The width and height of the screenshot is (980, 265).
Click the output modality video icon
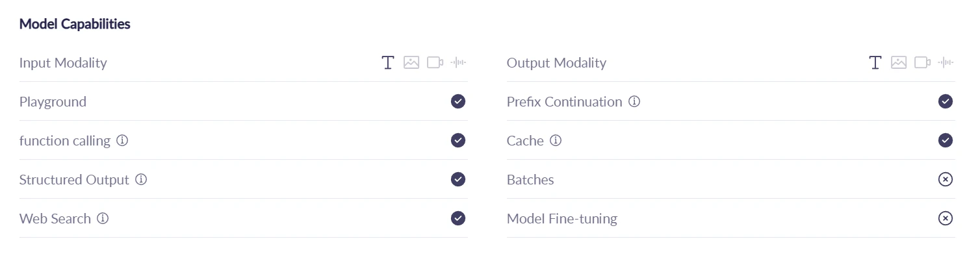coord(922,63)
